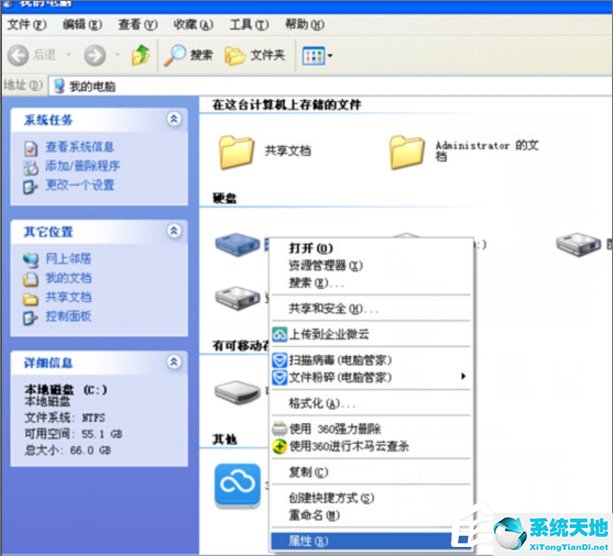Open the Views dropdown arrow

[x=330, y=56]
